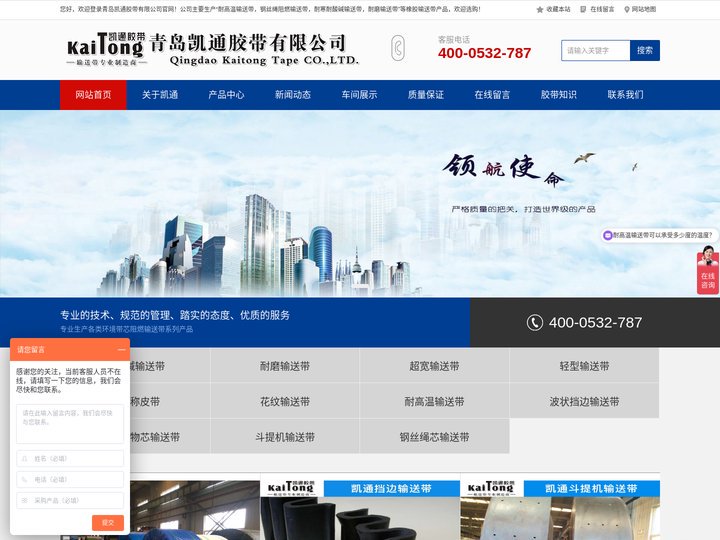Click the 请您留言 widget header

point(70,349)
